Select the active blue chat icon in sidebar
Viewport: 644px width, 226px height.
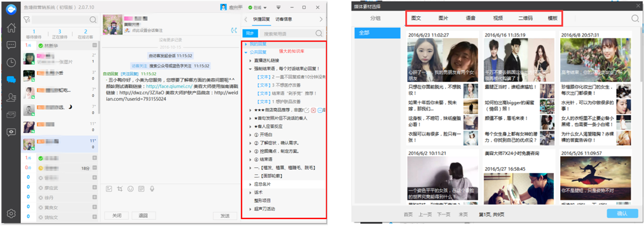pos(11,80)
